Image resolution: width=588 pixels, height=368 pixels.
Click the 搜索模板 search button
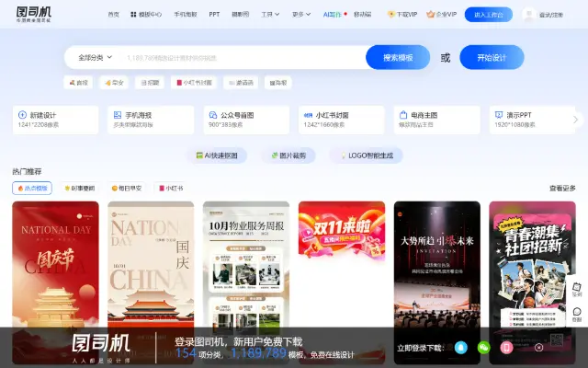pos(398,57)
